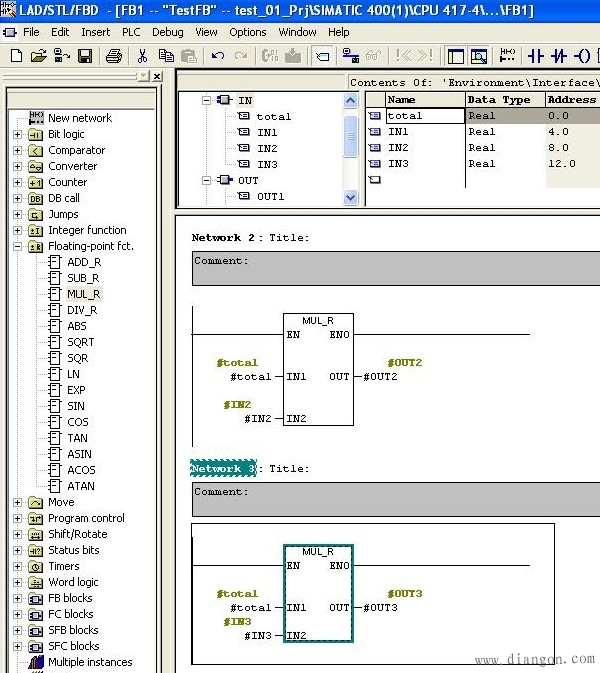Open the PLC menu

pyautogui.click(x=131, y=32)
